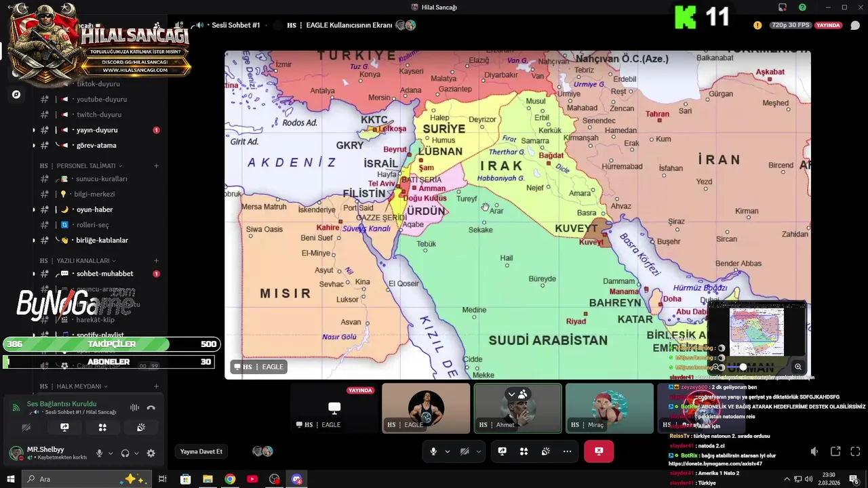Pop out the stream into a separate window
Image resolution: width=868 pixels, height=488 pixels.
click(835, 451)
